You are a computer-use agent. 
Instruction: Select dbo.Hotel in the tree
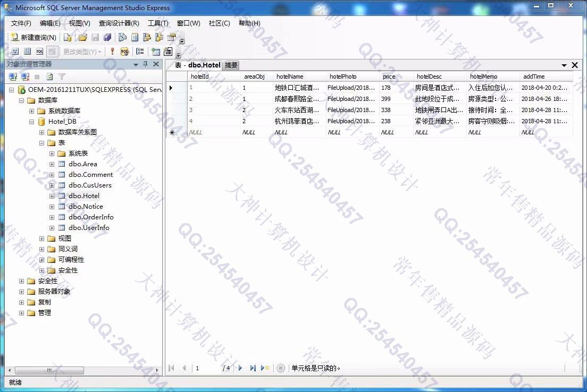84,195
